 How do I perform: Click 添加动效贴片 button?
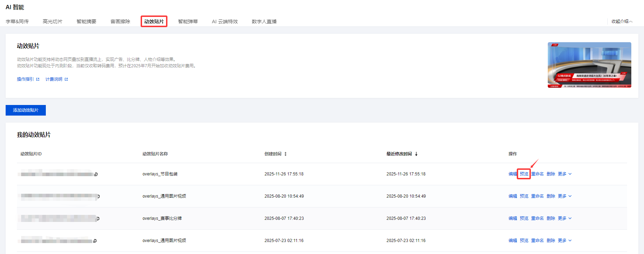pos(26,110)
